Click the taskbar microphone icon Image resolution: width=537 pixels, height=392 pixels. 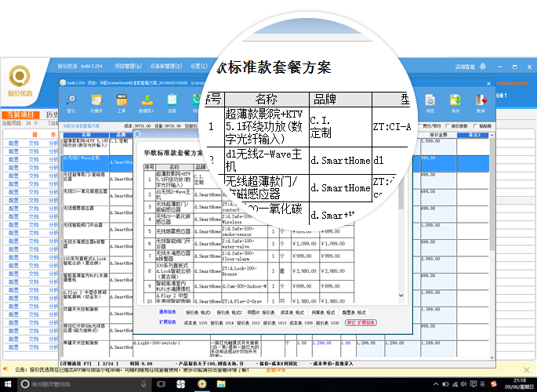(x=143, y=384)
